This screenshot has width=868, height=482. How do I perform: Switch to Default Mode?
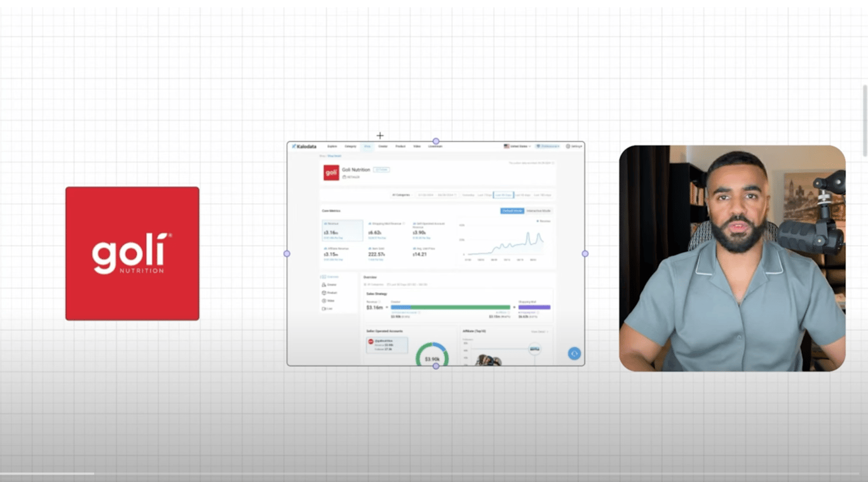[512, 211]
